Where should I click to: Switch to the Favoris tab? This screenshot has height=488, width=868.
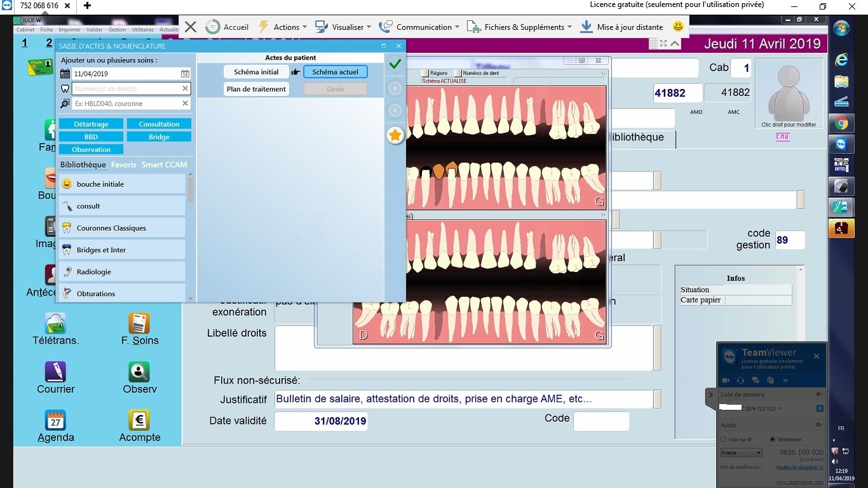123,165
